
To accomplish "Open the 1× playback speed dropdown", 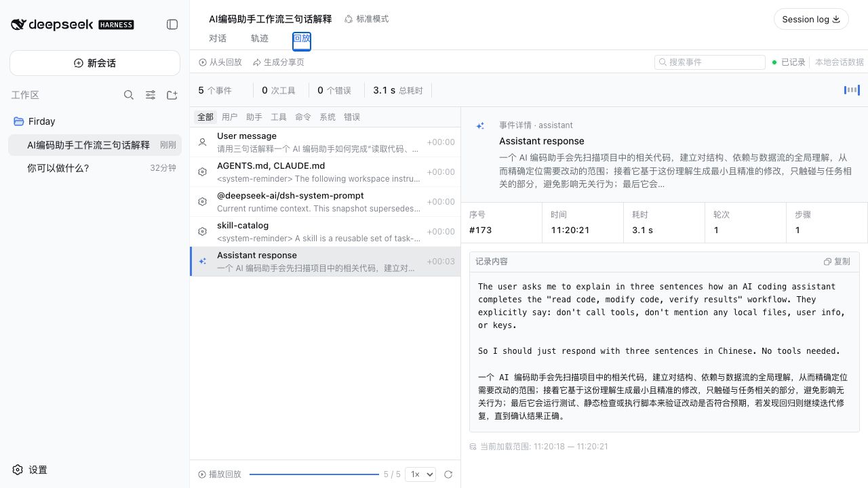I will tap(420, 474).
